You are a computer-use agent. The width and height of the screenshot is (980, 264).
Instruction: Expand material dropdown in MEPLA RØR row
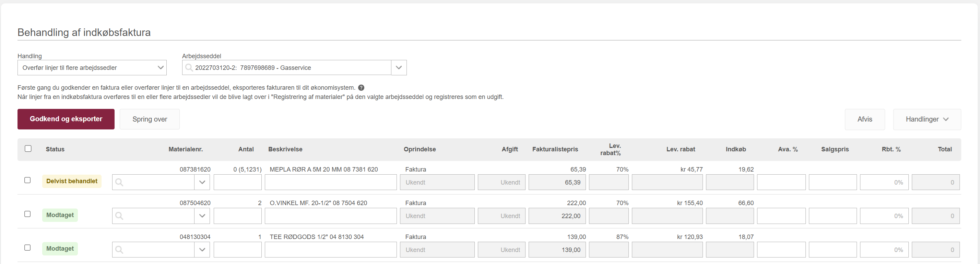[x=202, y=182]
